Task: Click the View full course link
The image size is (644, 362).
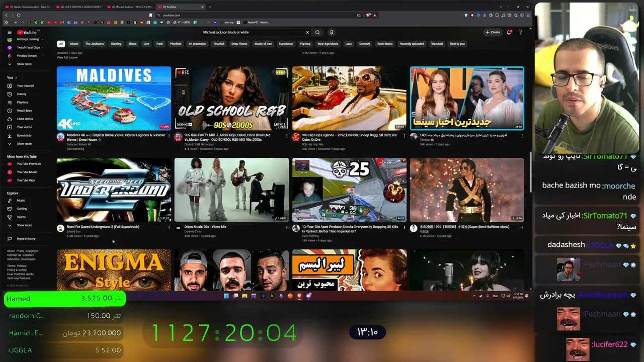Action: point(67,57)
